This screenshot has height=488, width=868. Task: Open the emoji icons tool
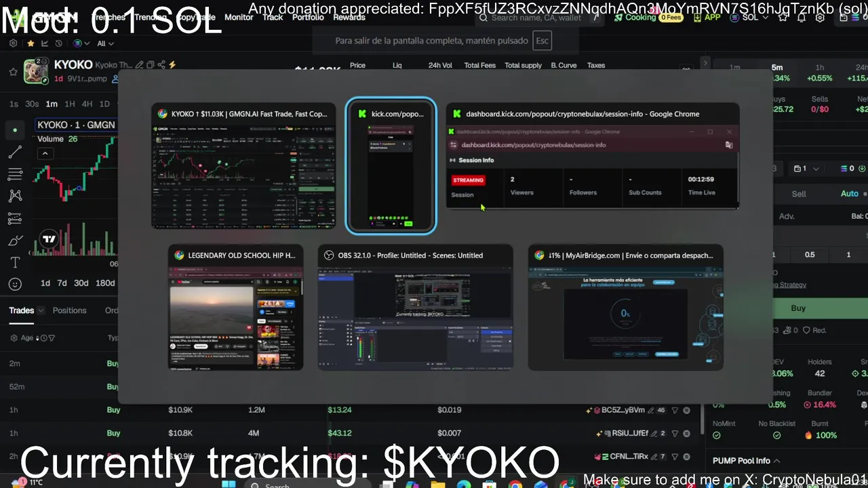pyautogui.click(x=15, y=284)
